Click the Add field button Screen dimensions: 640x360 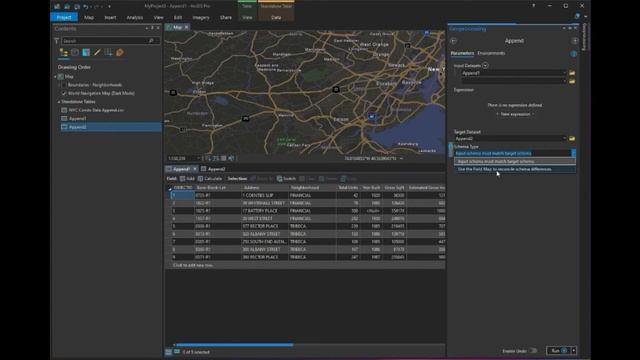(x=187, y=179)
